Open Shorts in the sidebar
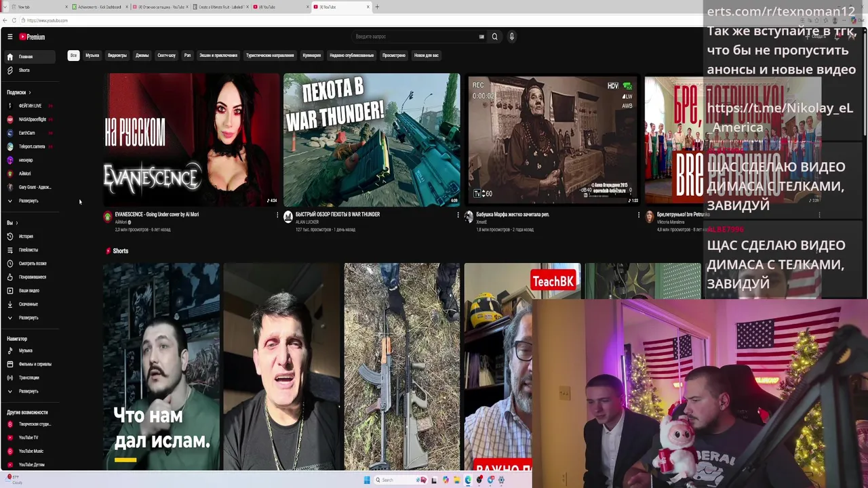 [29, 70]
